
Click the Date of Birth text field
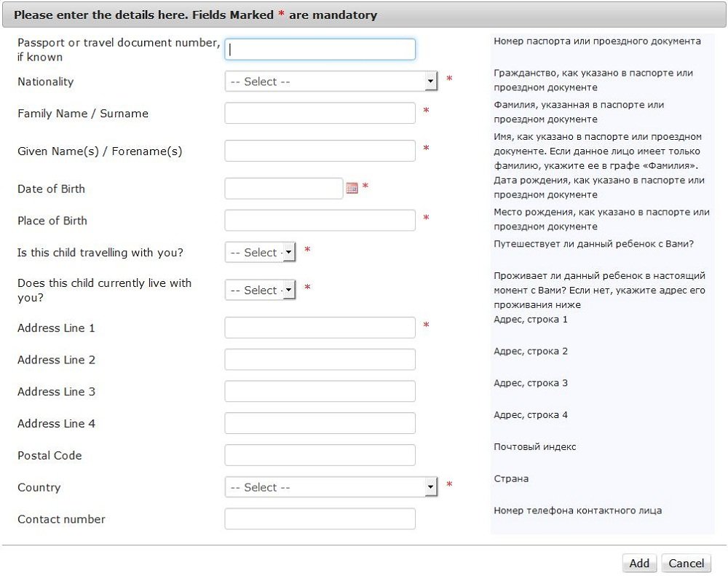tap(284, 188)
